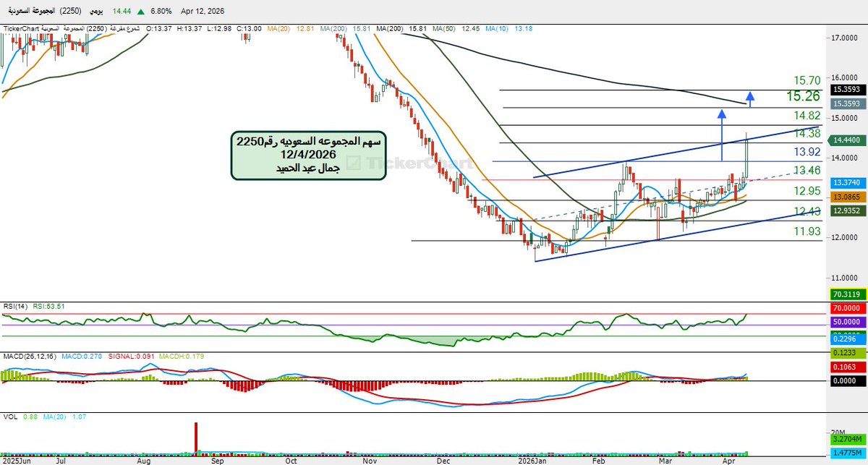868x465 pixels.
Task: Click the 12.45 moving average value
Action: pyautogui.click(x=472, y=28)
